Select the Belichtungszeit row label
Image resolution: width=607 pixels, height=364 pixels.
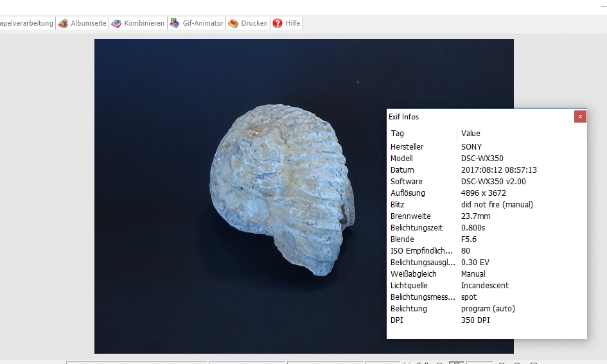tap(416, 228)
